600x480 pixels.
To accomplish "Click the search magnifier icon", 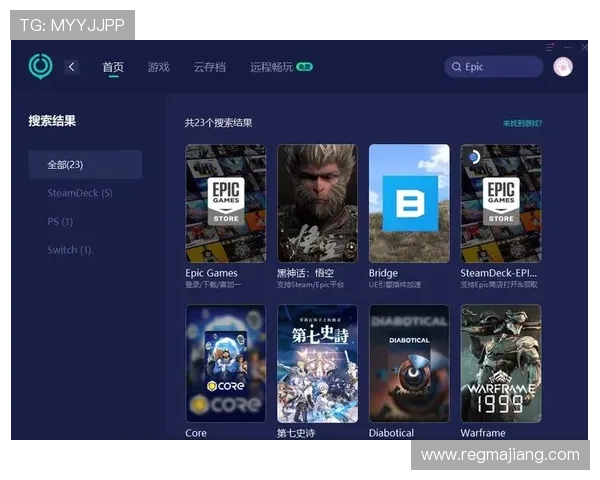I will click(456, 67).
